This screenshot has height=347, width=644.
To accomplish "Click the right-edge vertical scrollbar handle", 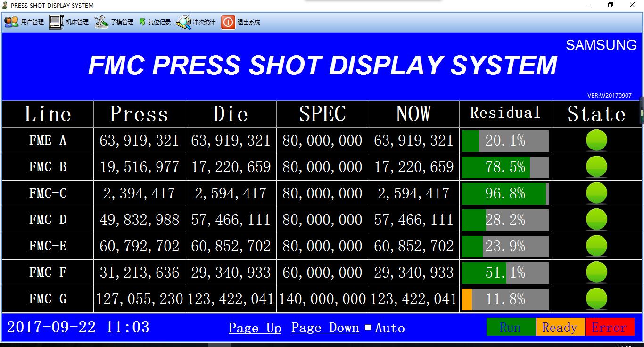I will click(642, 111).
